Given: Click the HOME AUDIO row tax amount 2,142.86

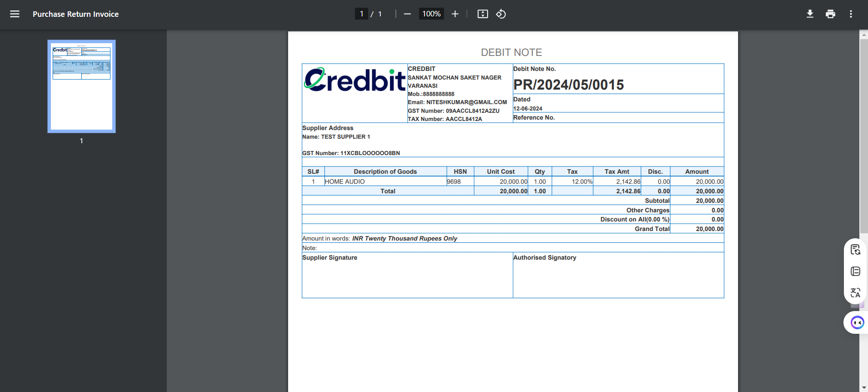Looking at the screenshot, I should click(x=628, y=181).
